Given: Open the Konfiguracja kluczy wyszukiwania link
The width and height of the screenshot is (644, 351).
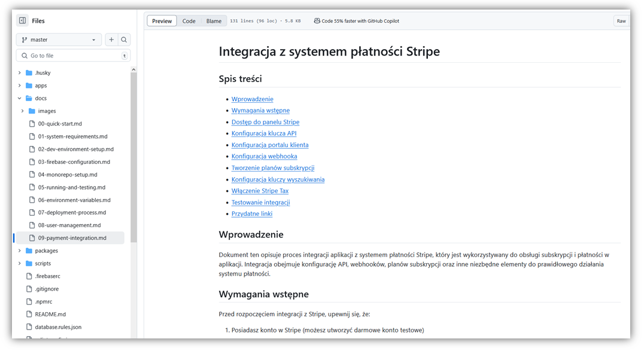Looking at the screenshot, I should click(278, 179).
